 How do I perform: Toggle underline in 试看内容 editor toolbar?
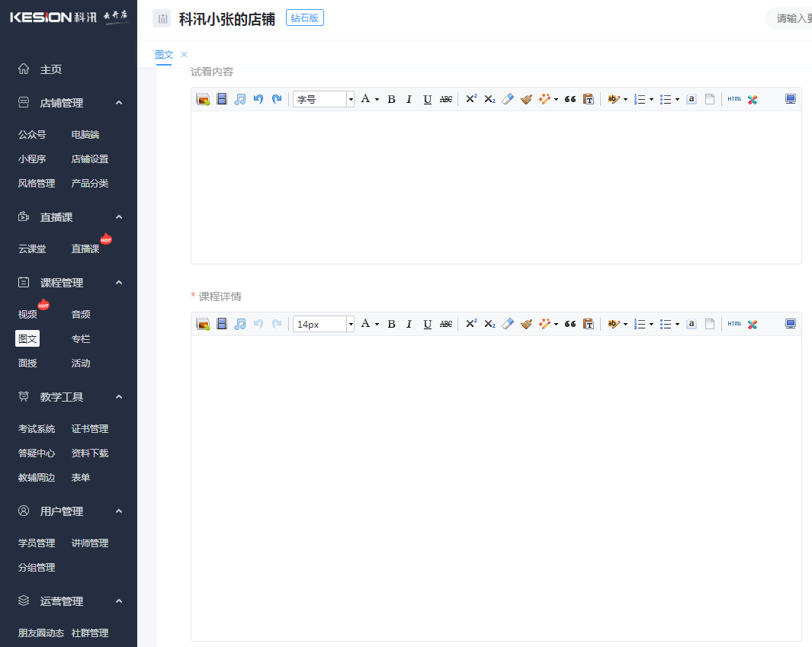pos(428,99)
